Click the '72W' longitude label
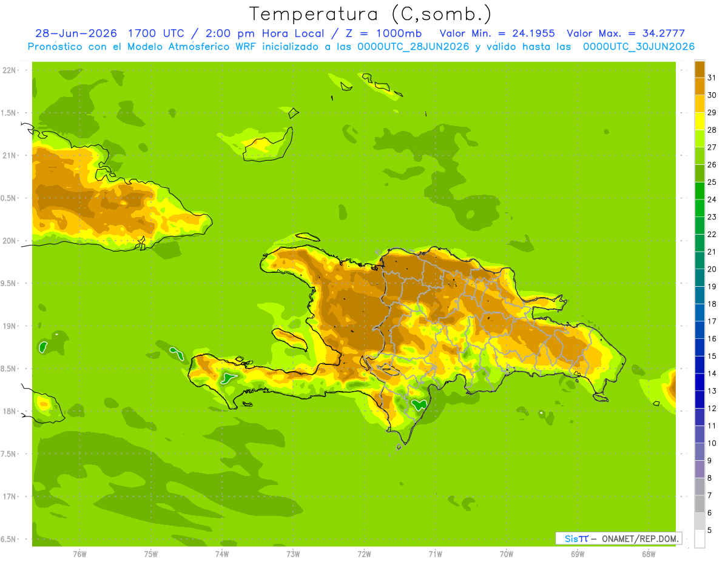The height and width of the screenshot is (562, 728). [x=364, y=554]
